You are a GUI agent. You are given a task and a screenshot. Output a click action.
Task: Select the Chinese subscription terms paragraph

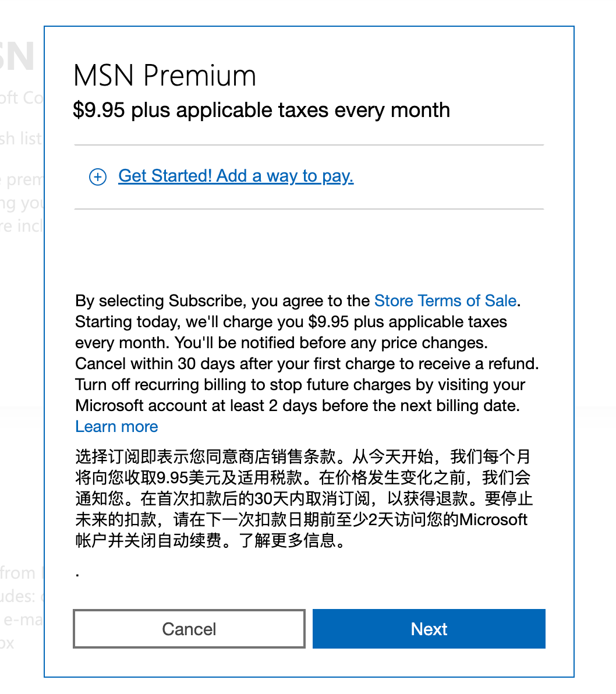303,498
